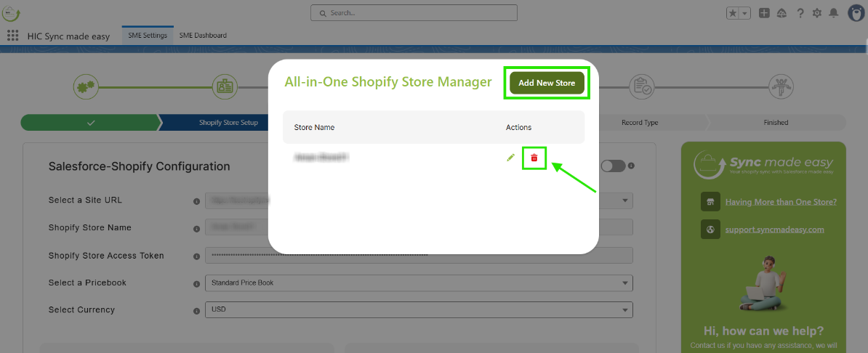Image resolution: width=868 pixels, height=353 pixels.
Task: Click info icon for Shopify Store Access Token
Action: 196,256
